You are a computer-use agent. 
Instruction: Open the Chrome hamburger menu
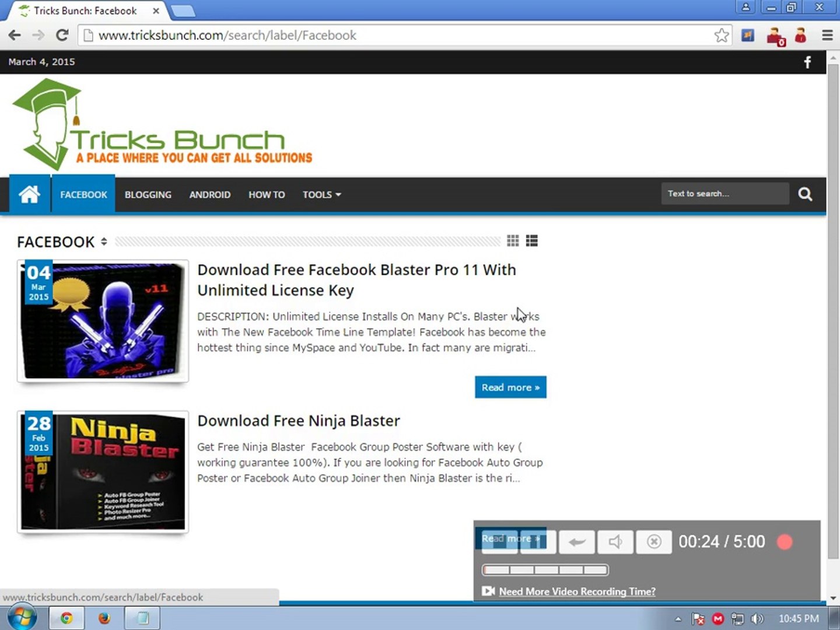[x=827, y=36]
